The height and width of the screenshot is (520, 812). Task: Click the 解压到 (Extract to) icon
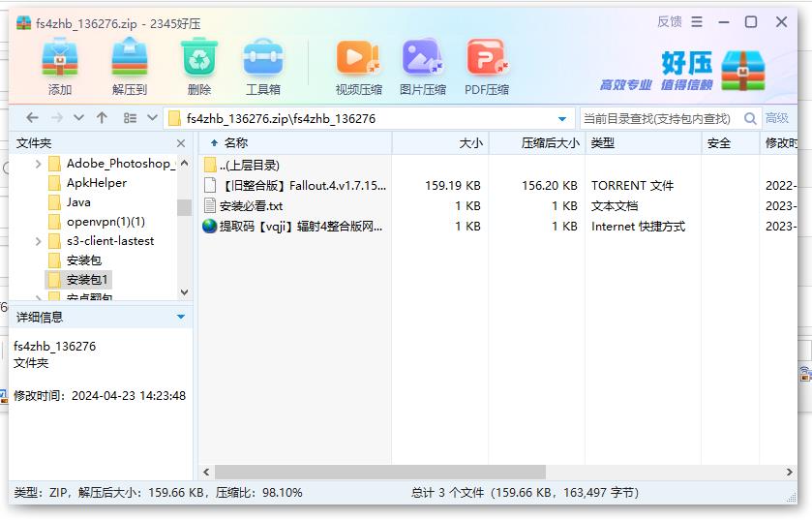tap(130, 58)
